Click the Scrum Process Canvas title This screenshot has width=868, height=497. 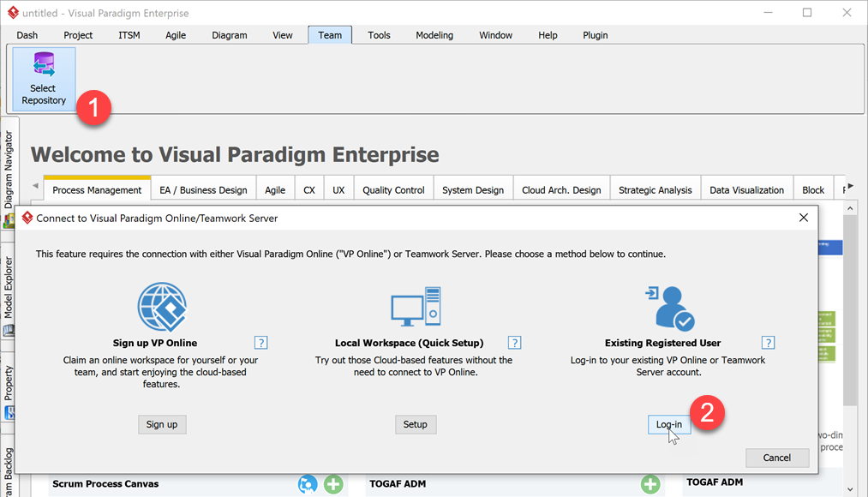105,483
